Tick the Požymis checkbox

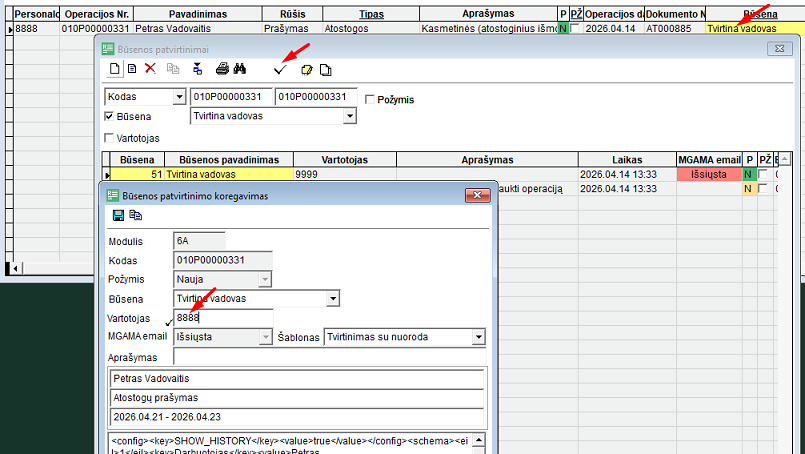coord(370,99)
